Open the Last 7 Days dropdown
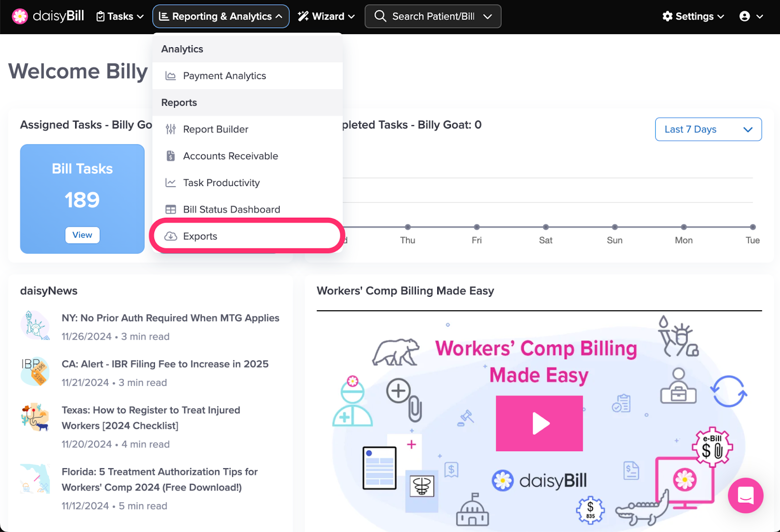780x532 pixels. [x=708, y=129]
